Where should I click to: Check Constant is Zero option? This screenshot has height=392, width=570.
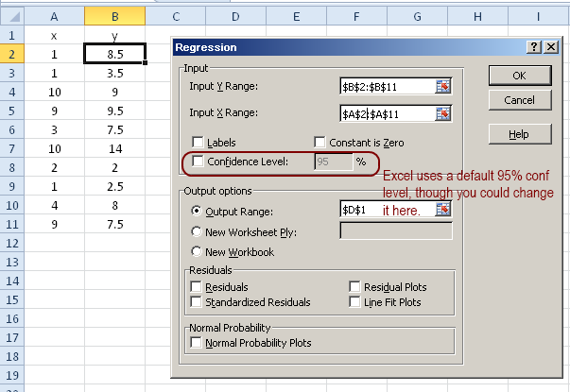320,142
